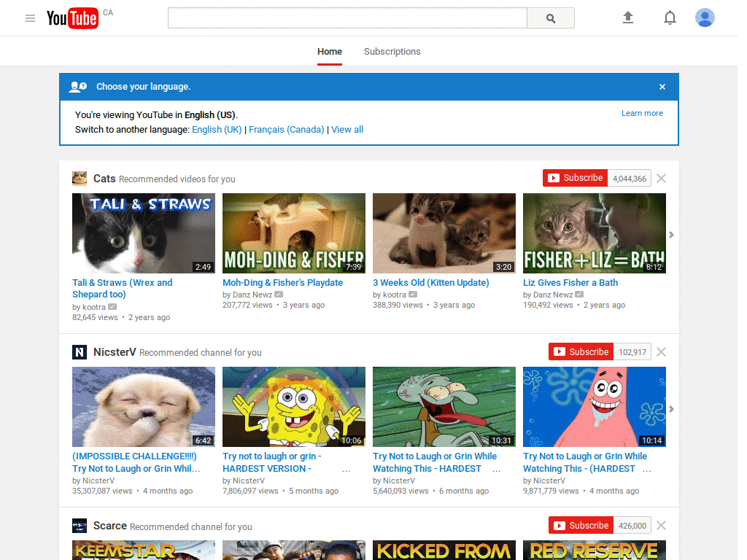The width and height of the screenshot is (747, 560).
Task: Subscribe to the Cats channel
Action: tap(575, 178)
